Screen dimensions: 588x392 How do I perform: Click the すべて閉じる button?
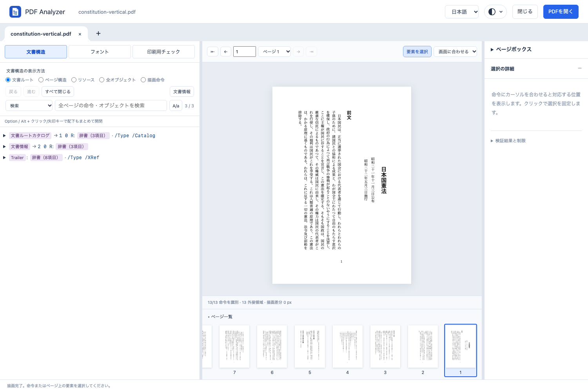tap(58, 92)
